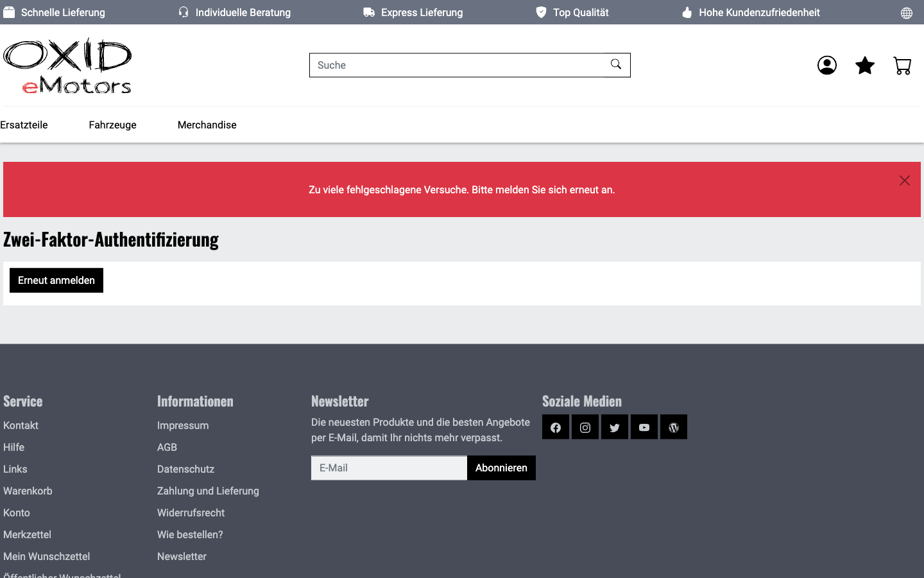Open the YouTube social icon
Screen dimensions: 924x578
point(644,427)
